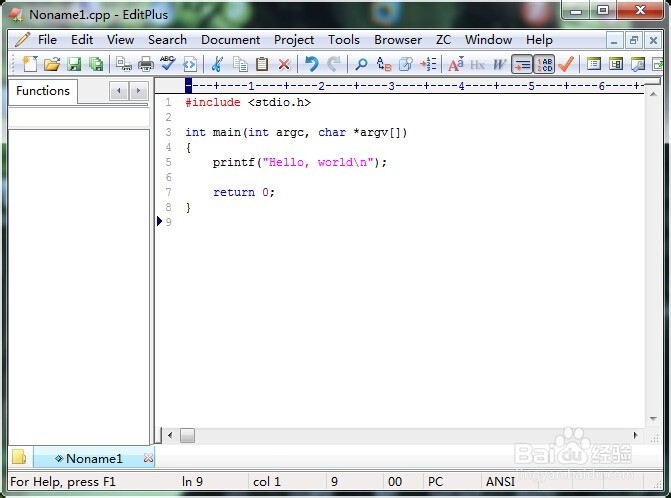Click the right arrow beside Functions tab
671x498 pixels.
coord(138,91)
